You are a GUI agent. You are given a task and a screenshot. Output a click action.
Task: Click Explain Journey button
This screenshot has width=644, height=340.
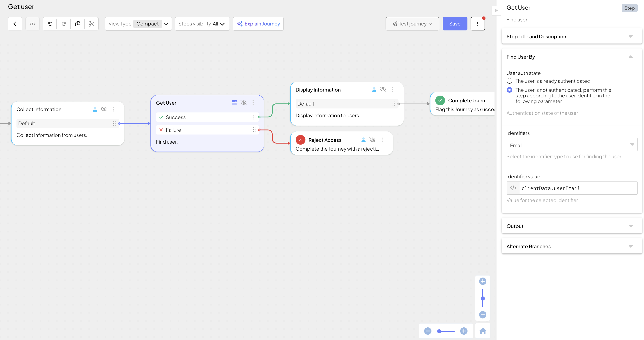(258, 24)
